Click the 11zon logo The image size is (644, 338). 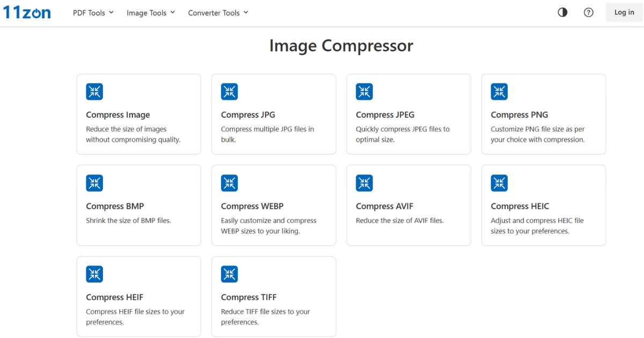27,12
